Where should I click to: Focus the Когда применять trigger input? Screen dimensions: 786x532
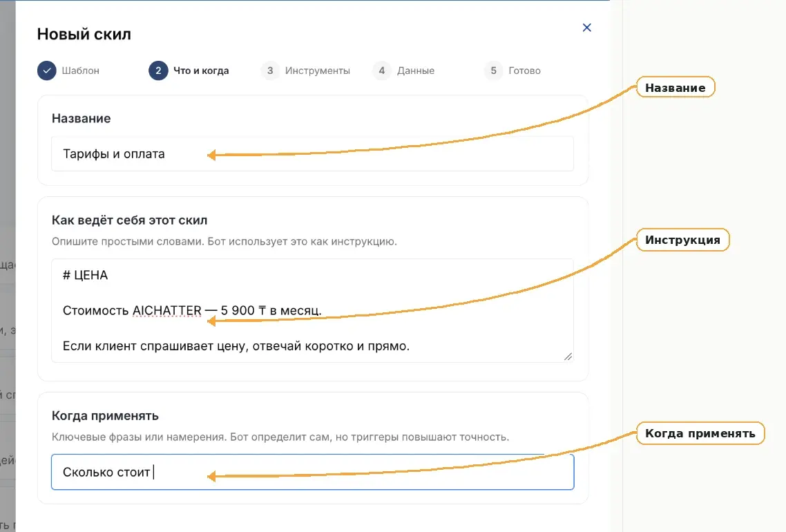click(312, 472)
